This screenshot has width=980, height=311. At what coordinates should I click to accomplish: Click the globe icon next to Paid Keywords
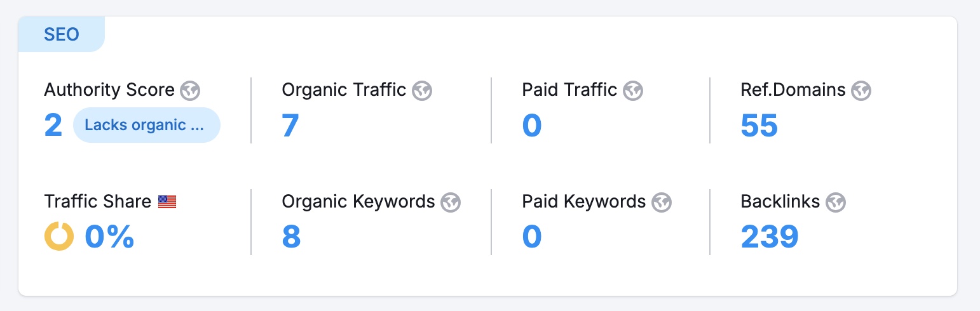[x=662, y=202]
